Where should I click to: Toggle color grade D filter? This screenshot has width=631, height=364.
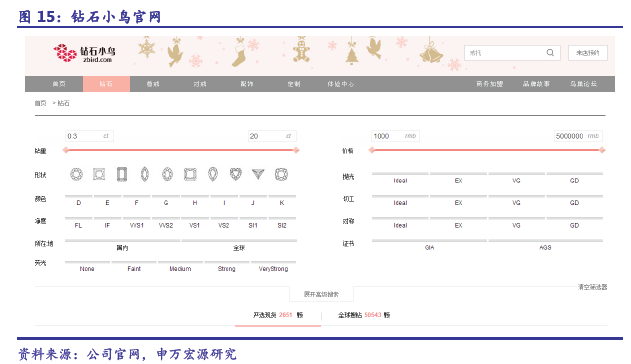tap(78, 200)
